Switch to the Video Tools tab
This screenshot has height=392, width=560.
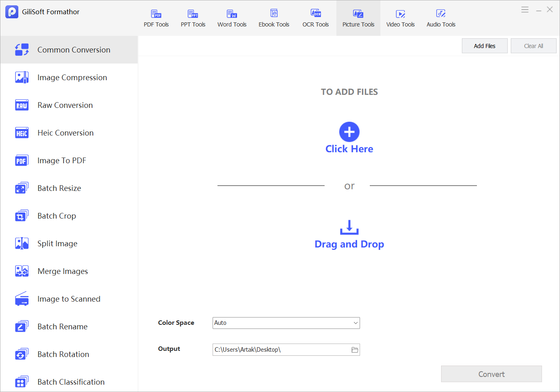pos(400,18)
